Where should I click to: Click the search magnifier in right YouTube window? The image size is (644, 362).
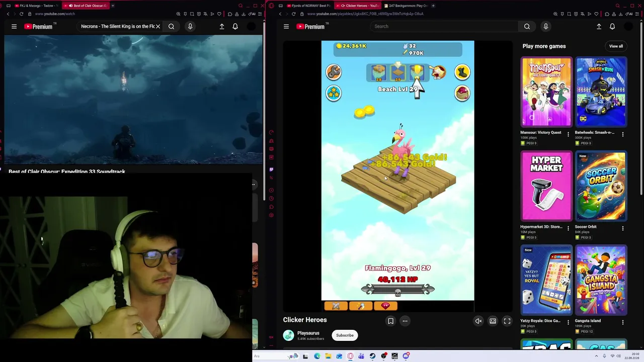[527, 26]
